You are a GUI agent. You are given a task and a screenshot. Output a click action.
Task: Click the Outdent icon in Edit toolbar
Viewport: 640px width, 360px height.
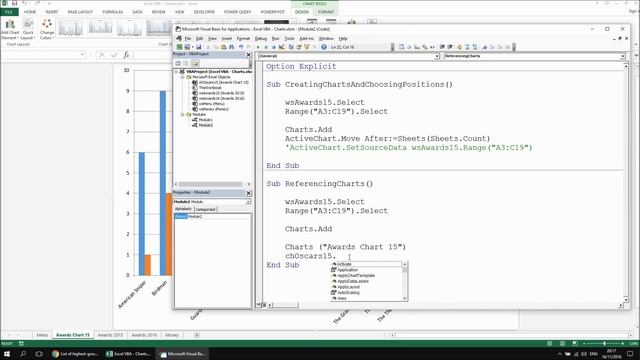[450, 47]
